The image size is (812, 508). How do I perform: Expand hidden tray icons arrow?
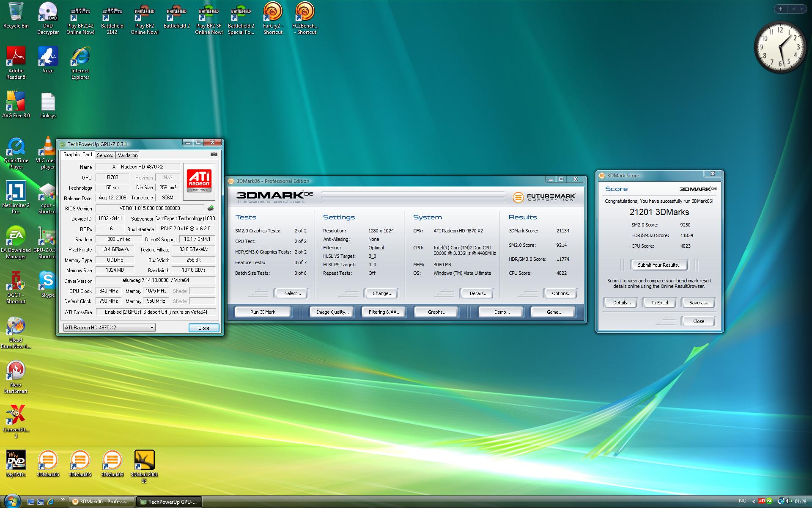coord(753,502)
